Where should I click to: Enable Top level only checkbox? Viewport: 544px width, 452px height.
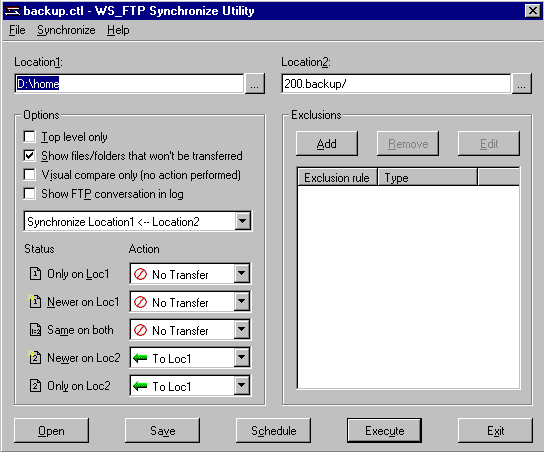(29, 137)
